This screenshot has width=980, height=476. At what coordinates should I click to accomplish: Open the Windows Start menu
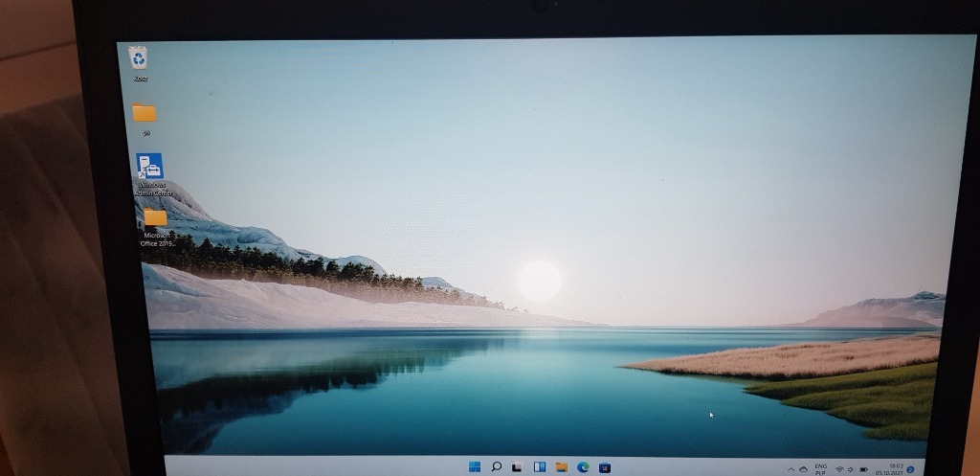(475, 466)
